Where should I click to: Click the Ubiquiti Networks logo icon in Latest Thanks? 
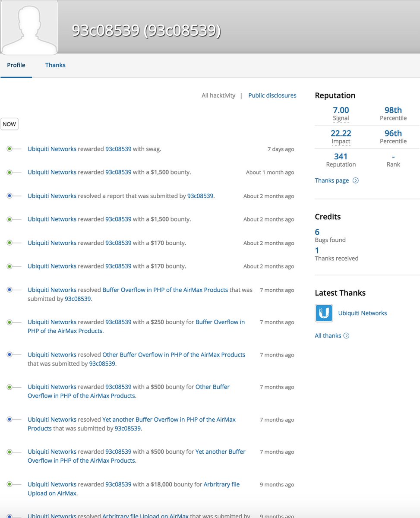(324, 313)
